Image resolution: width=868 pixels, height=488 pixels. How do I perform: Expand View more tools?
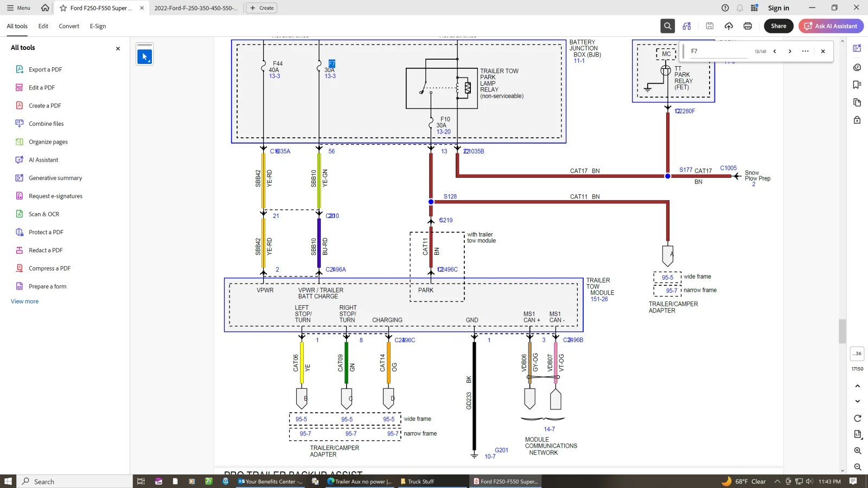tap(25, 301)
